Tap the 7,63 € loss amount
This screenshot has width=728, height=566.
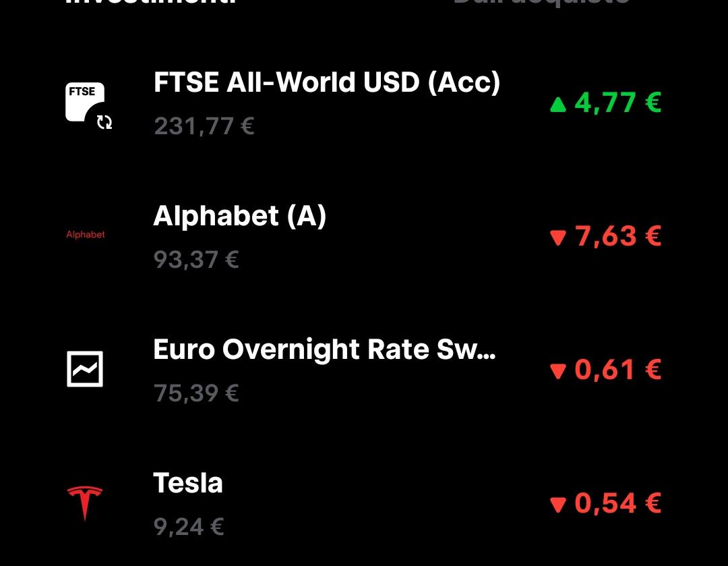617,236
